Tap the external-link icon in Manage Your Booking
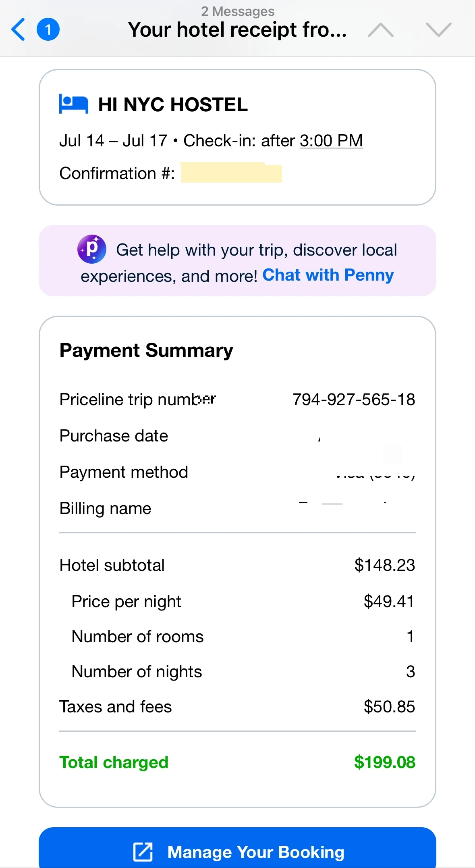This screenshot has width=475, height=868. 143,852
